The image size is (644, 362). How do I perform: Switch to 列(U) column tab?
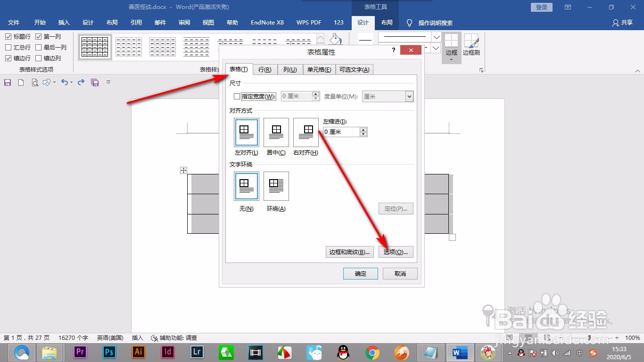[x=289, y=69]
